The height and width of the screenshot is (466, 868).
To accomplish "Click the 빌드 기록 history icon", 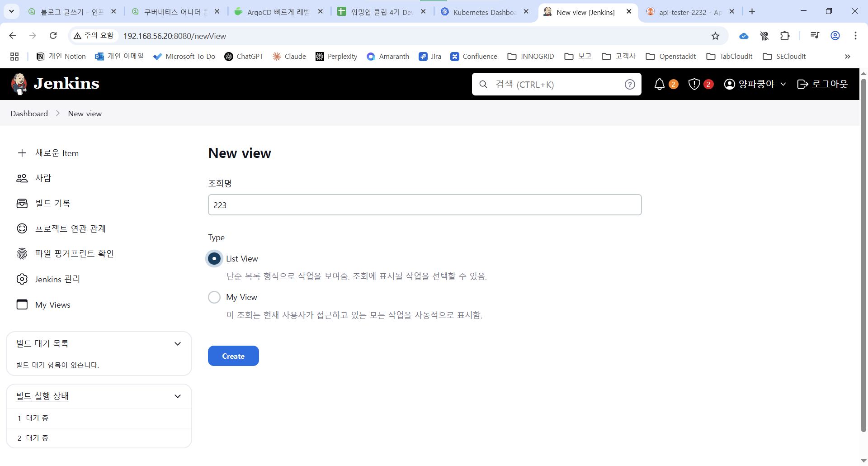I will coord(22,204).
